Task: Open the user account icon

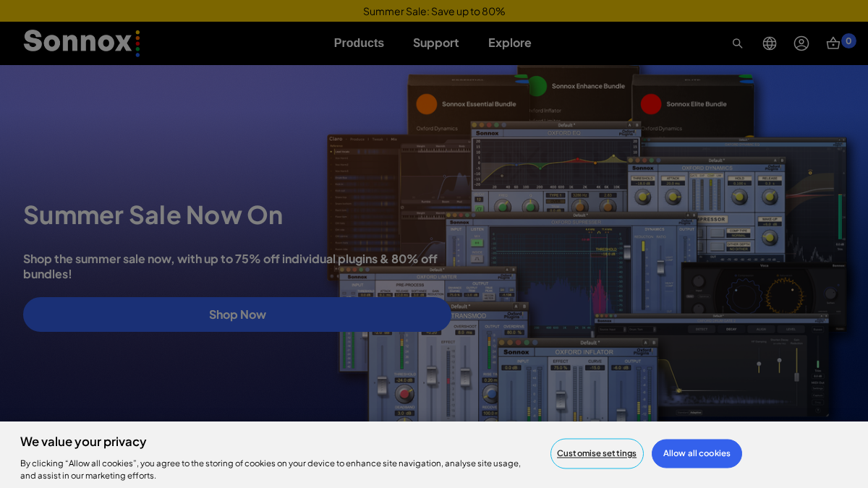Action: click(801, 43)
